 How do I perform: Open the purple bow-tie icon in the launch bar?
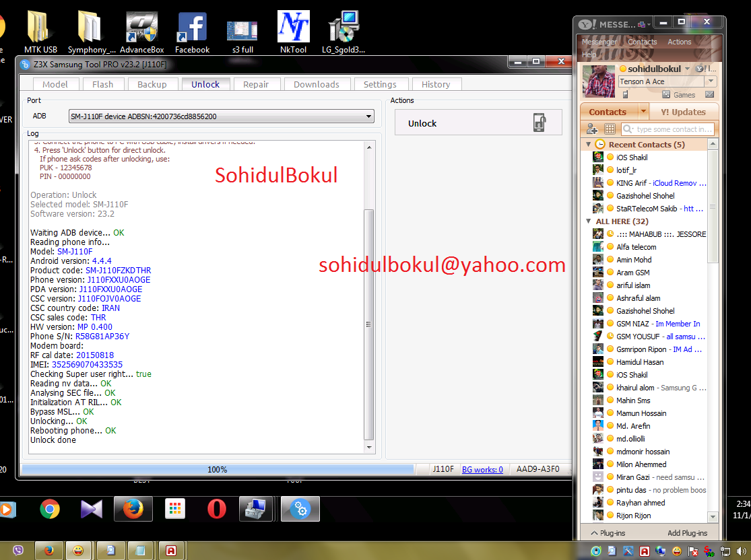tap(92, 508)
